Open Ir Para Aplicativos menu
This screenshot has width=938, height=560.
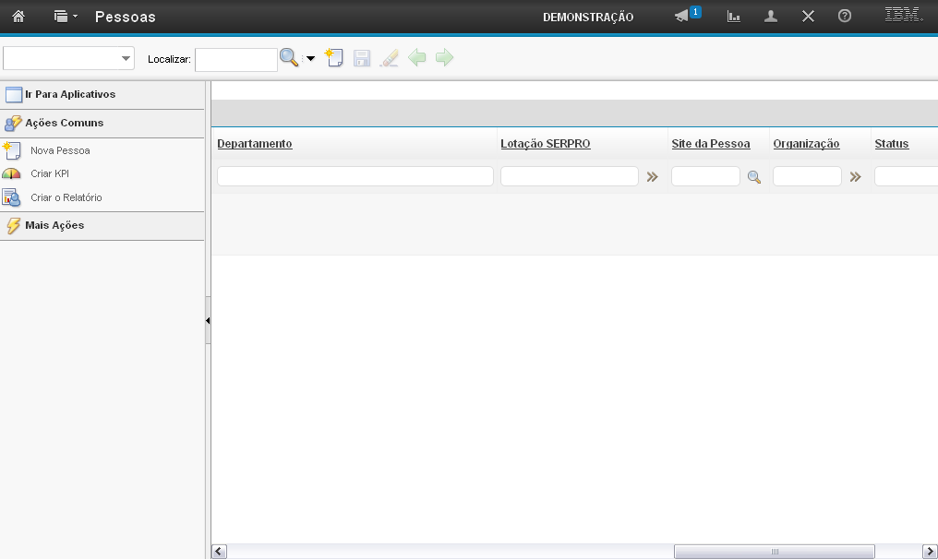(69, 94)
